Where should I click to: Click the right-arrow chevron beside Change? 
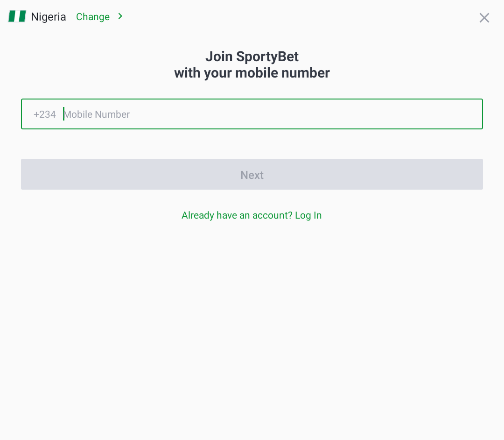click(120, 16)
